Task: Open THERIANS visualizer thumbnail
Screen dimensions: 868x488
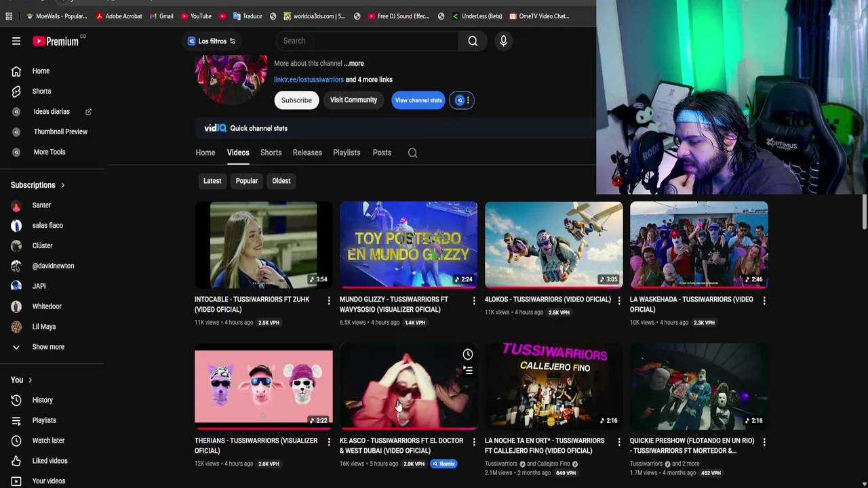Action: (263, 386)
